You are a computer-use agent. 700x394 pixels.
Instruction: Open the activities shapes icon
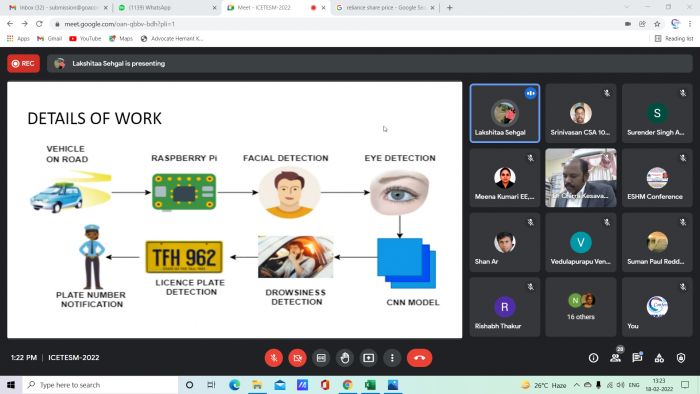(659, 358)
